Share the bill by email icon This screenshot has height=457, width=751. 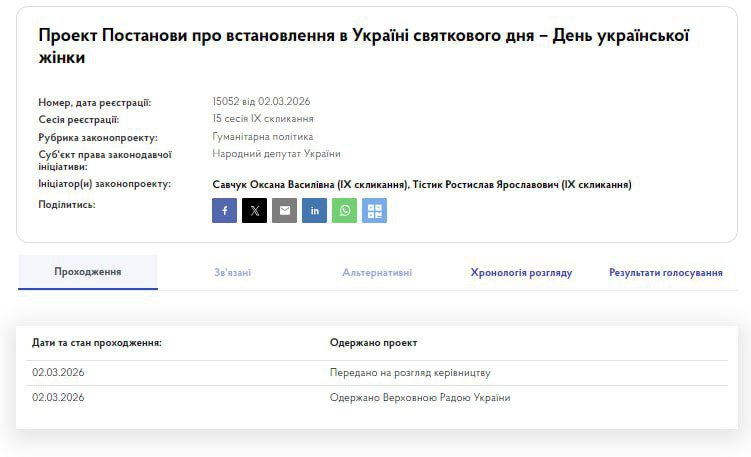pos(285,211)
